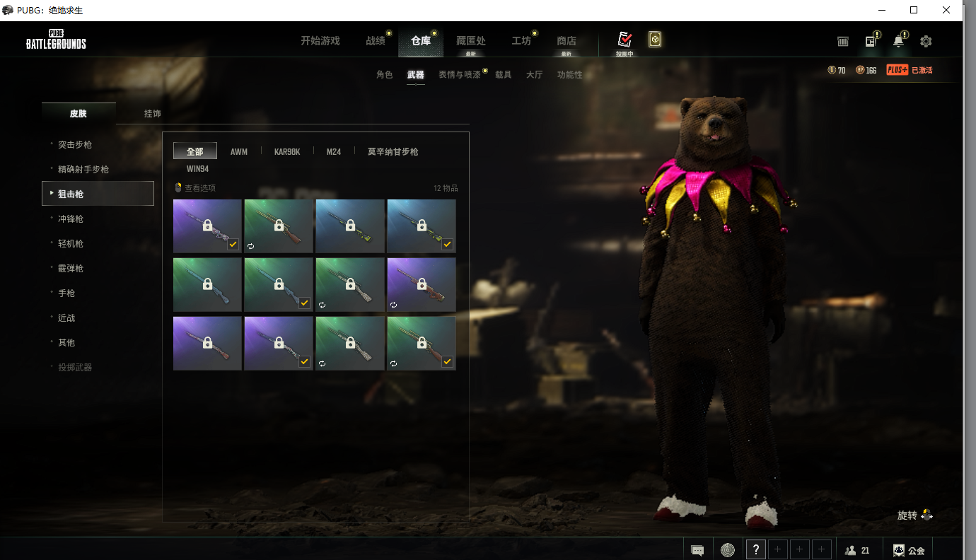This screenshot has height=560, width=976.
Task: Click lock icon on first-row third blue skin
Action: [350, 226]
